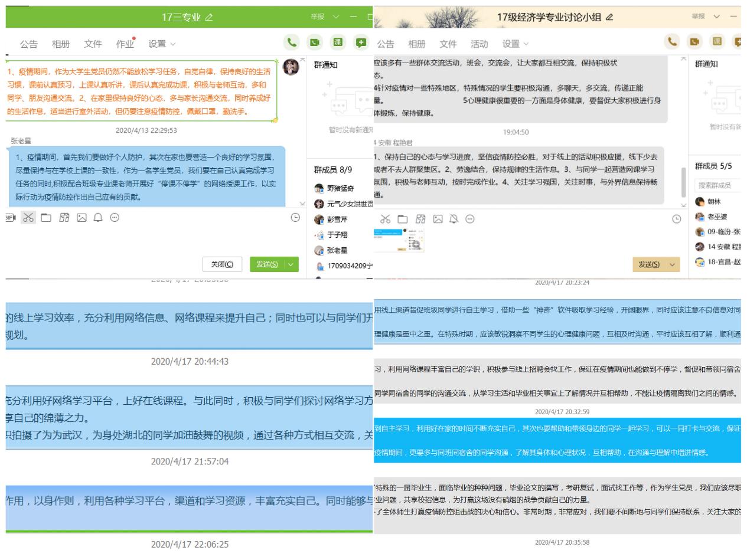This screenshot has width=747, height=560.
Task: Click folder icon in 17级经济学 chat toolbar
Action: pyautogui.click(x=402, y=219)
